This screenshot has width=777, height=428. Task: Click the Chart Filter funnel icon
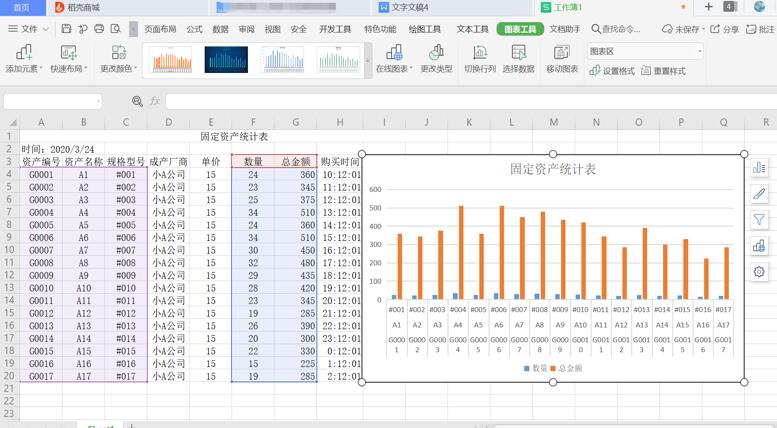pos(759,219)
